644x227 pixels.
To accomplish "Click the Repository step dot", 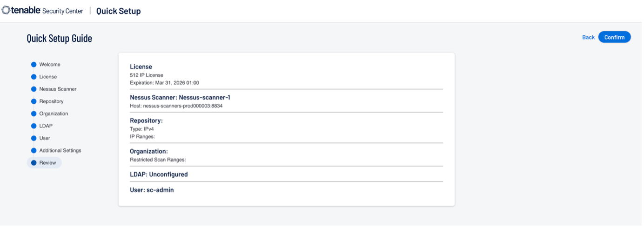I will click(x=34, y=101).
